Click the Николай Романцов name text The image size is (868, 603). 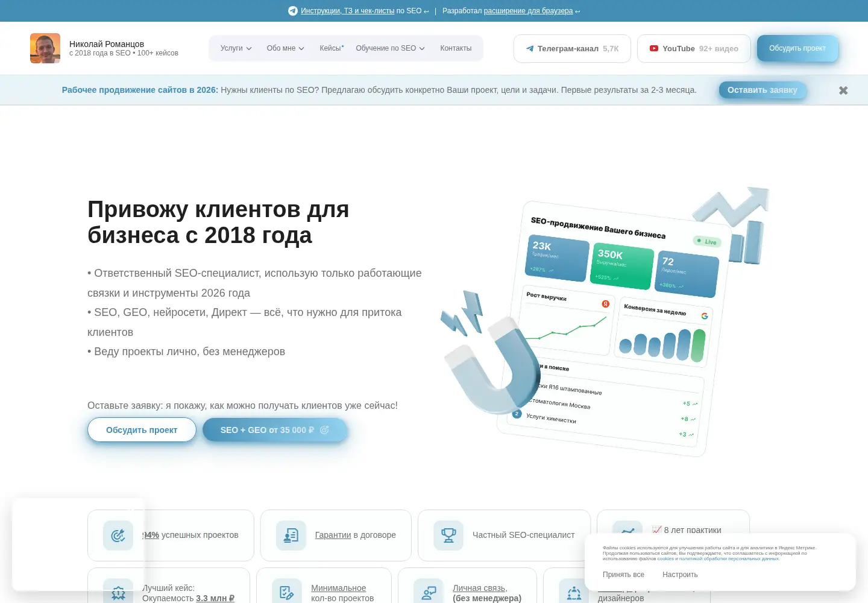107,44
